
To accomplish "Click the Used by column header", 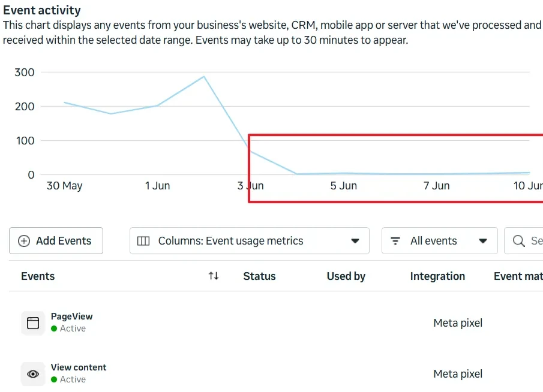I will point(346,276).
